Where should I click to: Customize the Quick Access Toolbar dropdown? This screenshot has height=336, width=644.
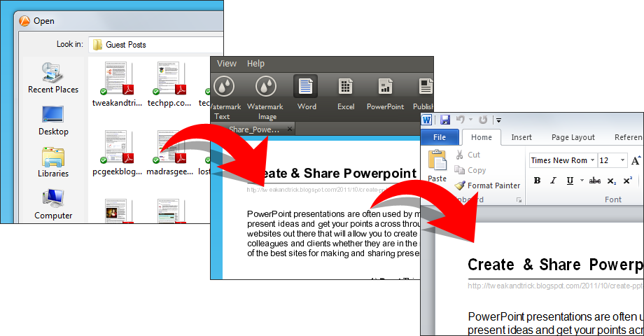click(x=498, y=120)
